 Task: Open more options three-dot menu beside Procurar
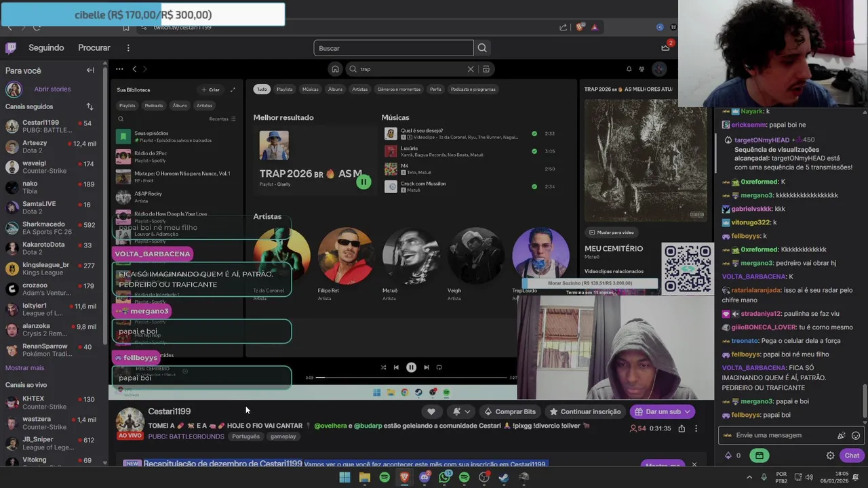[127, 48]
